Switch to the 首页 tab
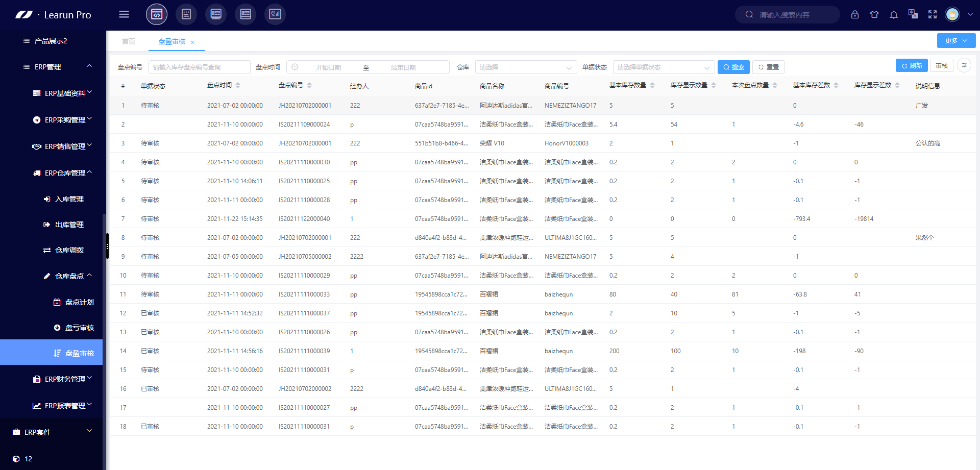Screen dimensions: 980x470 129,41
